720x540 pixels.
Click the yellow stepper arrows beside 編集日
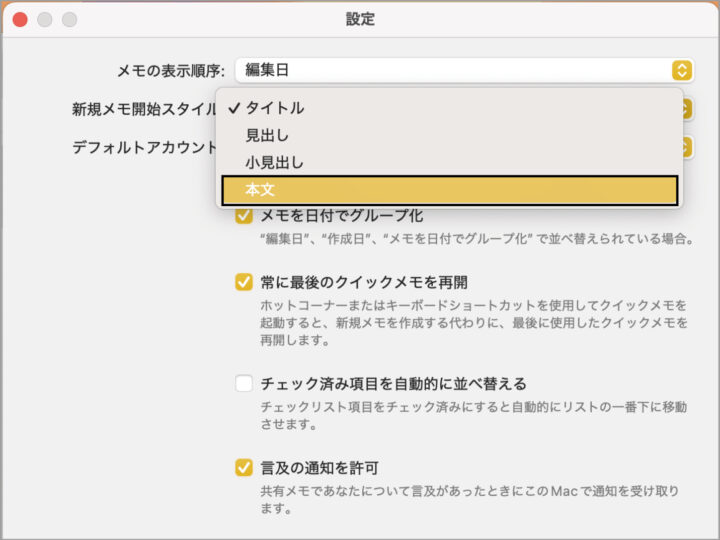(682, 70)
